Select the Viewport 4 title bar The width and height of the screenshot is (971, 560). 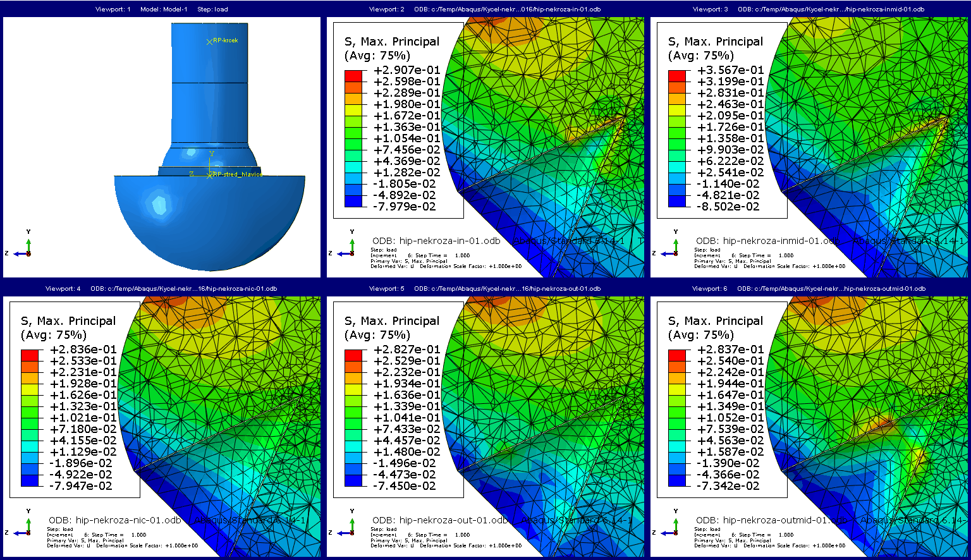162,289
